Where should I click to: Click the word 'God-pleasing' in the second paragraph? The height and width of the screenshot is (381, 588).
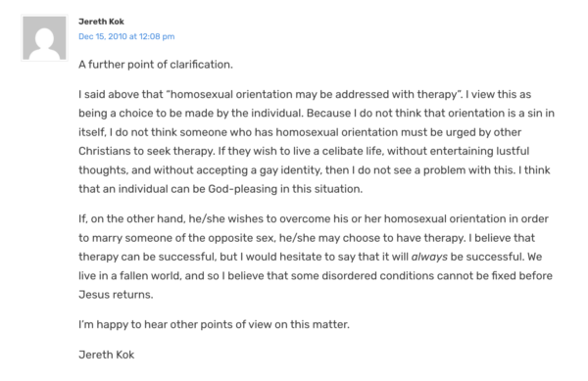coord(243,189)
